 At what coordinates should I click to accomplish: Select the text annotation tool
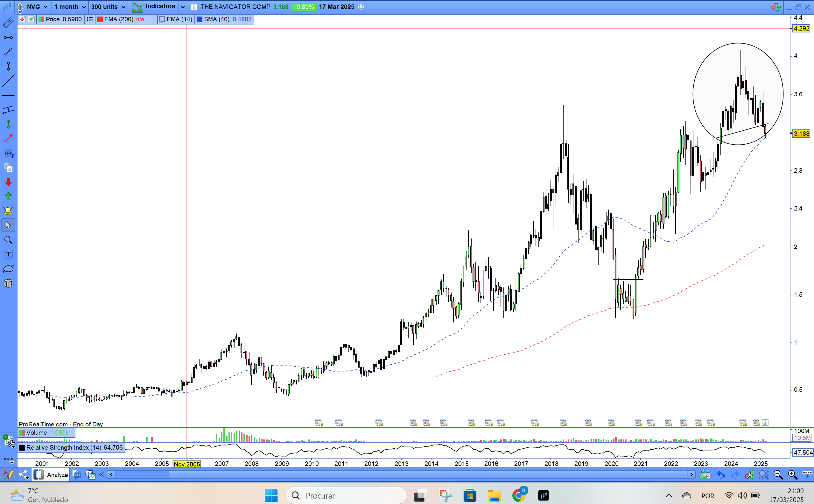pos(8,254)
